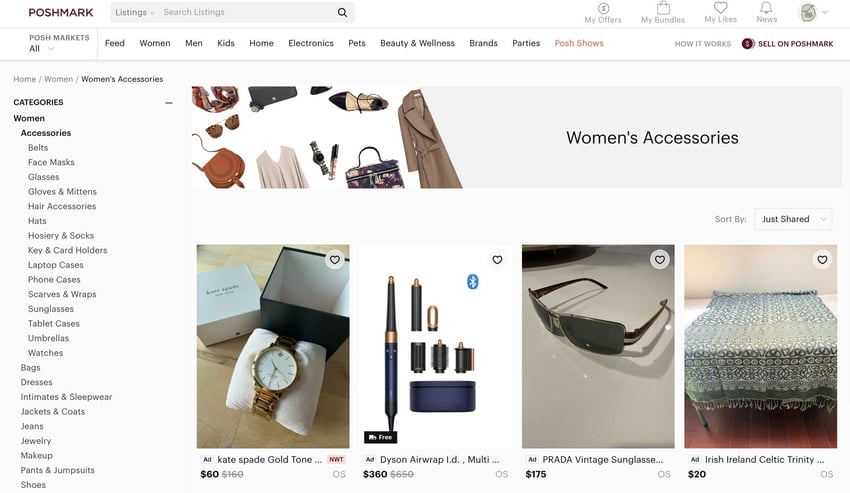The image size is (850, 493).
Task: Open the PRADA sunglasses photo
Action: coord(598,346)
